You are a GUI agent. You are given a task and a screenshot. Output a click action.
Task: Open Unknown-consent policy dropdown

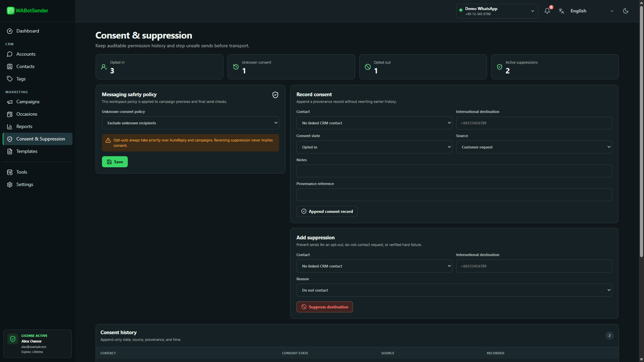click(191, 123)
